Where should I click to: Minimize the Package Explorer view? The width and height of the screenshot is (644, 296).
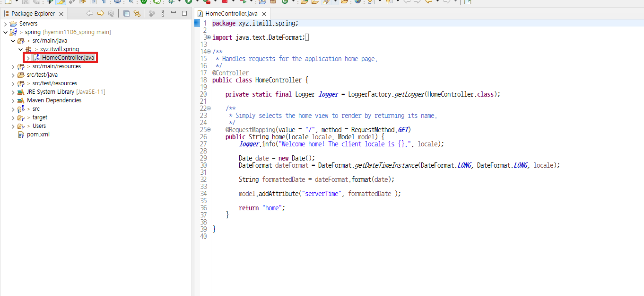pyautogui.click(x=174, y=13)
